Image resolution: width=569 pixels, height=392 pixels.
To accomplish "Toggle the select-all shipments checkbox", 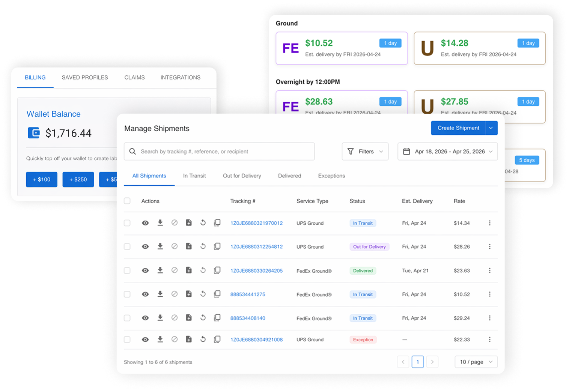I will pos(127,201).
